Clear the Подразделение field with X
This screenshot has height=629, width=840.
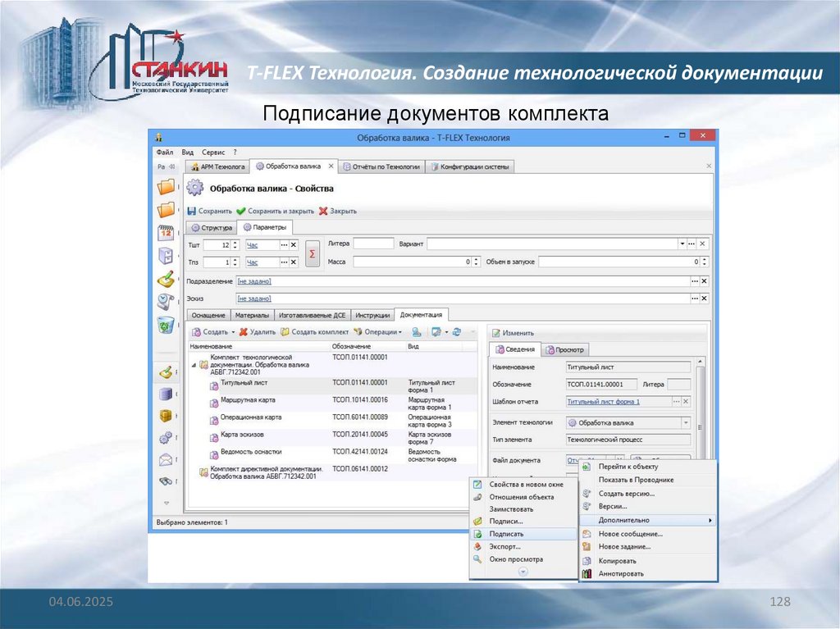coord(704,281)
